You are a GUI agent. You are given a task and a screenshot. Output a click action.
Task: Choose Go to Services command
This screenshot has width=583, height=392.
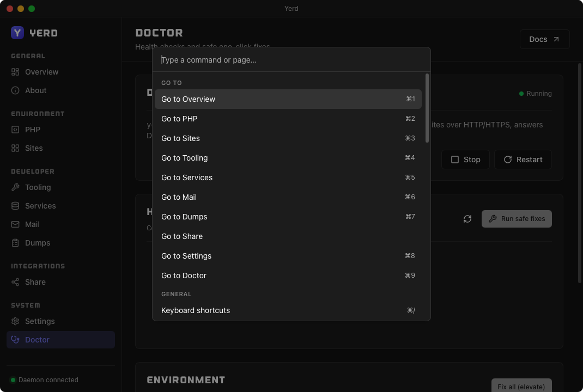(288, 177)
